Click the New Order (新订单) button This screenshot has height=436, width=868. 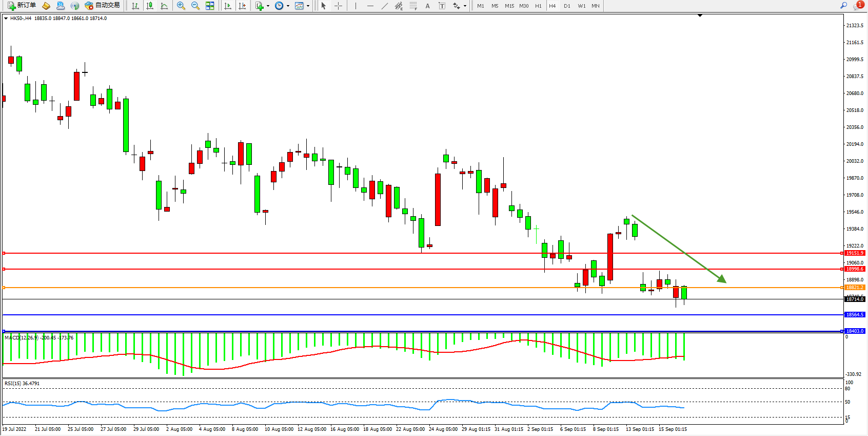22,6
